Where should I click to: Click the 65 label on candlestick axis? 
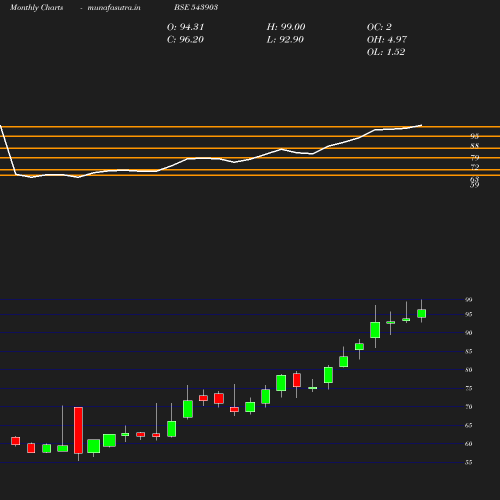469,425
